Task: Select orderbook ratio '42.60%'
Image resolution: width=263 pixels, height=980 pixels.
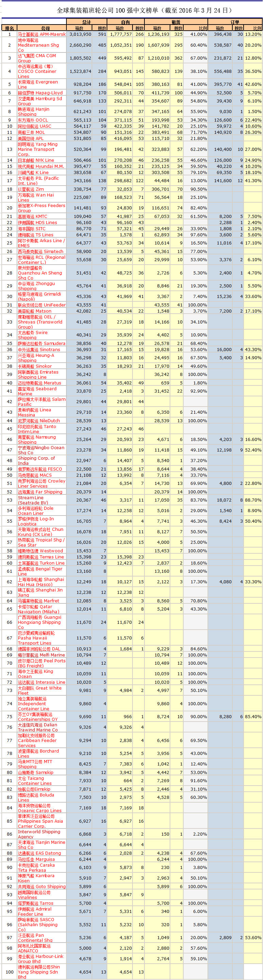Action: tap(253, 84)
